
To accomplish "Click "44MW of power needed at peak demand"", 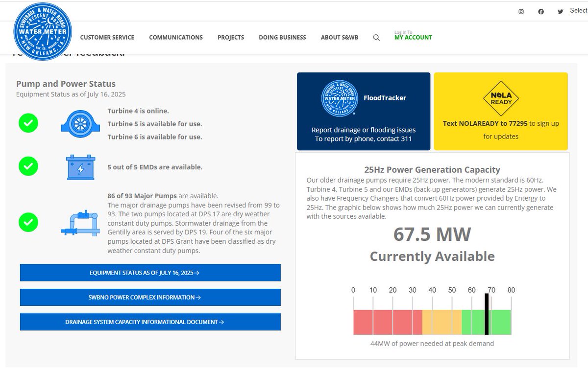I will (x=432, y=344).
